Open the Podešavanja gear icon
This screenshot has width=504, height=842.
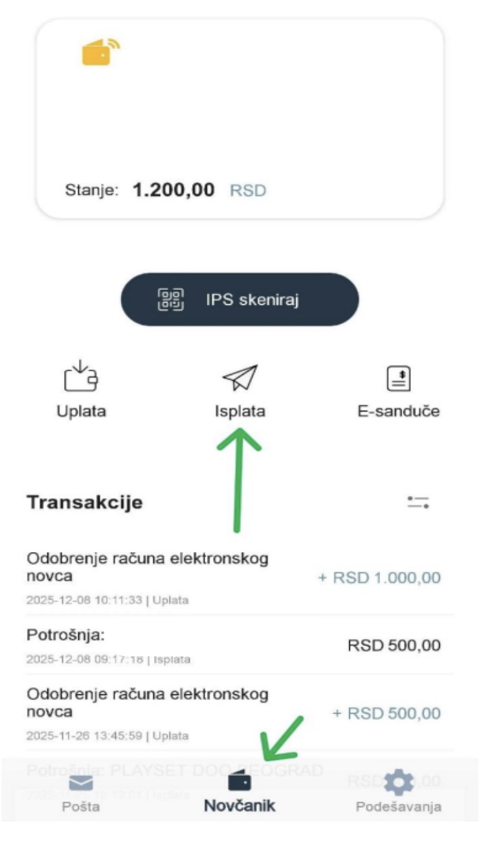398,782
